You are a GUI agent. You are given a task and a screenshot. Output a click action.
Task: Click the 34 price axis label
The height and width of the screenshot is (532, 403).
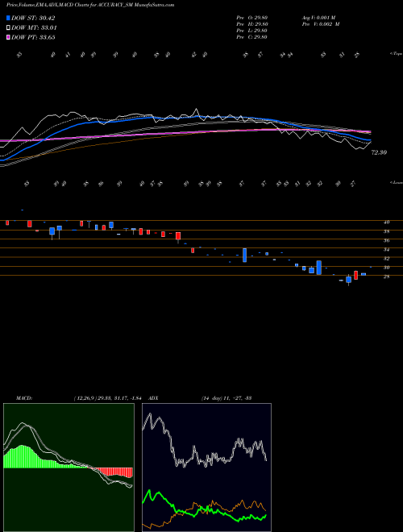(386, 250)
